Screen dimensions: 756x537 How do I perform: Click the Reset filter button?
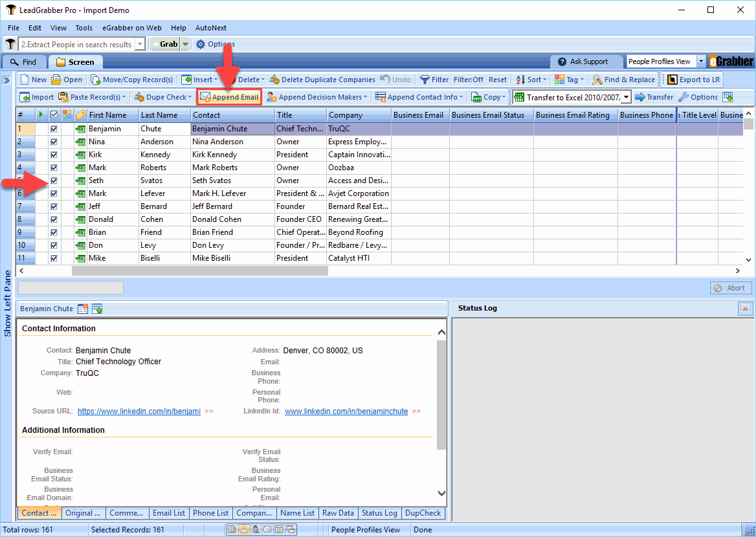coord(498,80)
